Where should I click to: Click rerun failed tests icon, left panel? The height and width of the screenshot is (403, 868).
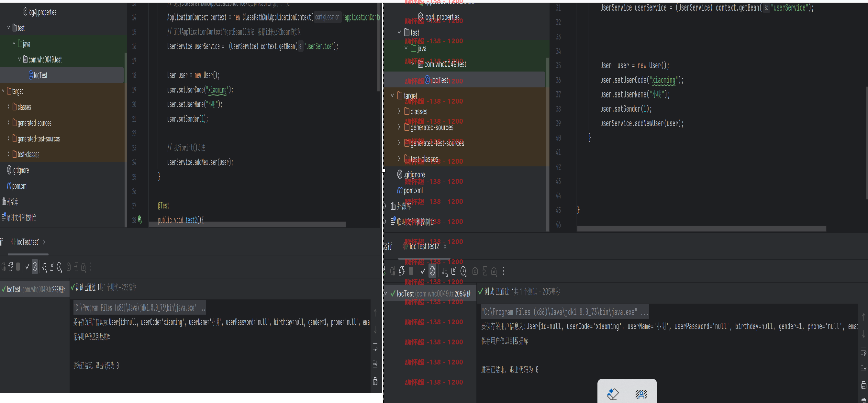click(x=10, y=267)
